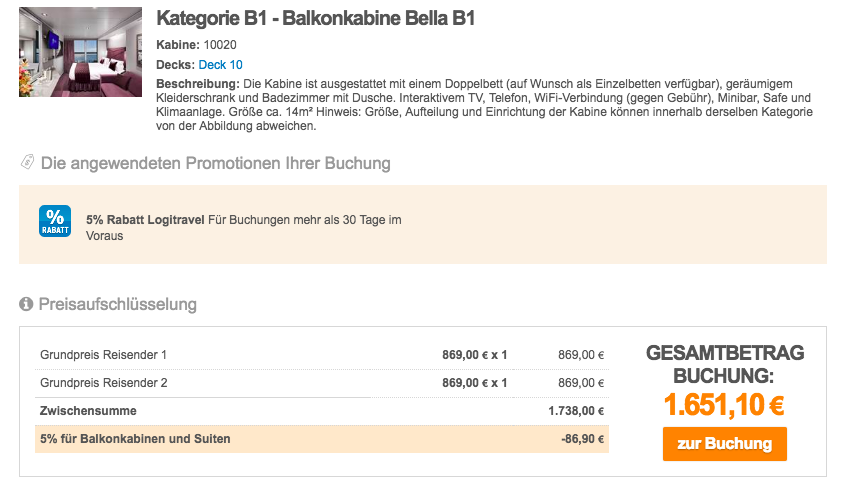Click the price tag promotions icon

[x=27, y=162]
